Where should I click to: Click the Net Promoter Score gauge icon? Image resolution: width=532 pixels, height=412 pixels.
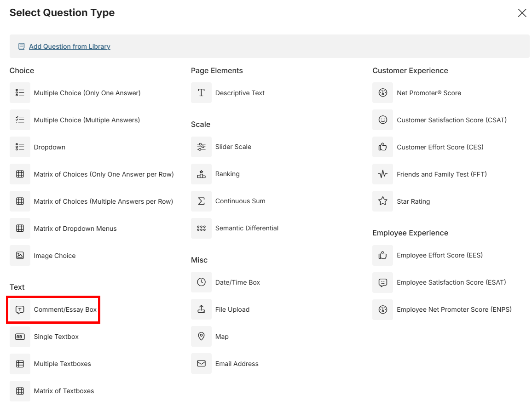click(383, 92)
